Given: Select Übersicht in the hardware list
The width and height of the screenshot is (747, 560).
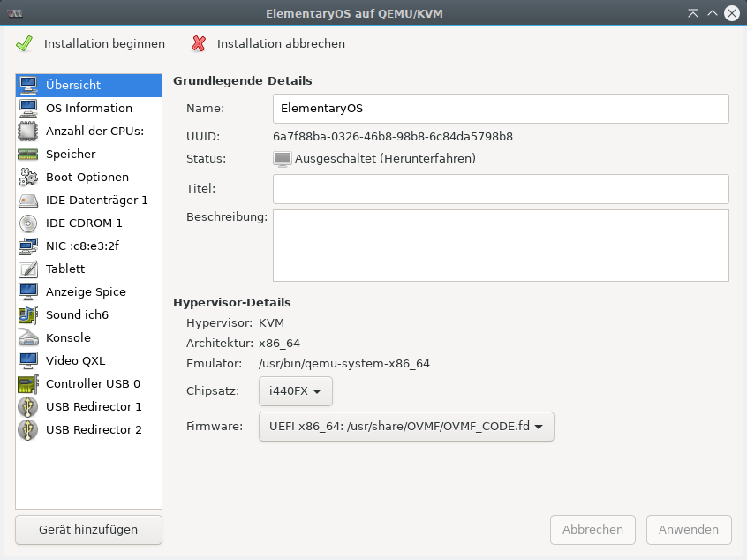Looking at the screenshot, I should point(88,86).
